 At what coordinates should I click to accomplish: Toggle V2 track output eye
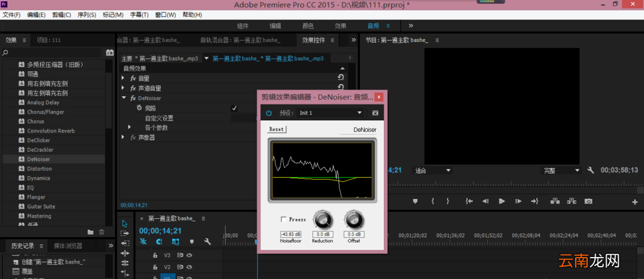tap(189, 267)
